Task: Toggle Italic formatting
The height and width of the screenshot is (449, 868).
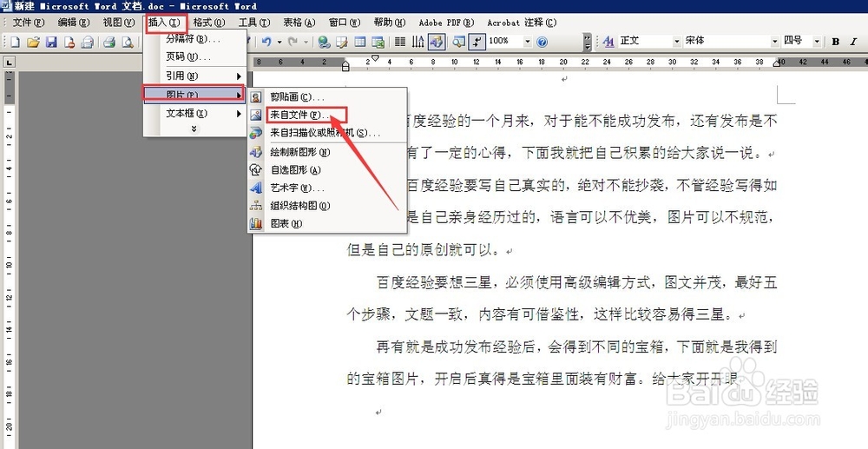Action: coord(853,42)
